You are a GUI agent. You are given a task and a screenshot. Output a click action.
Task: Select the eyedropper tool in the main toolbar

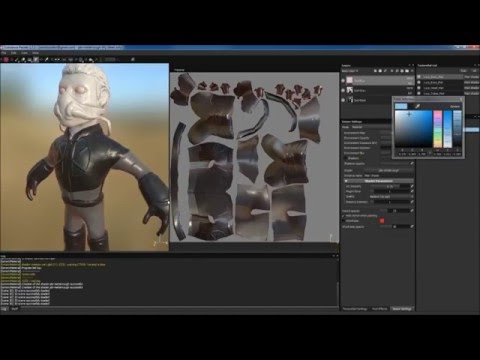click(x=46, y=60)
